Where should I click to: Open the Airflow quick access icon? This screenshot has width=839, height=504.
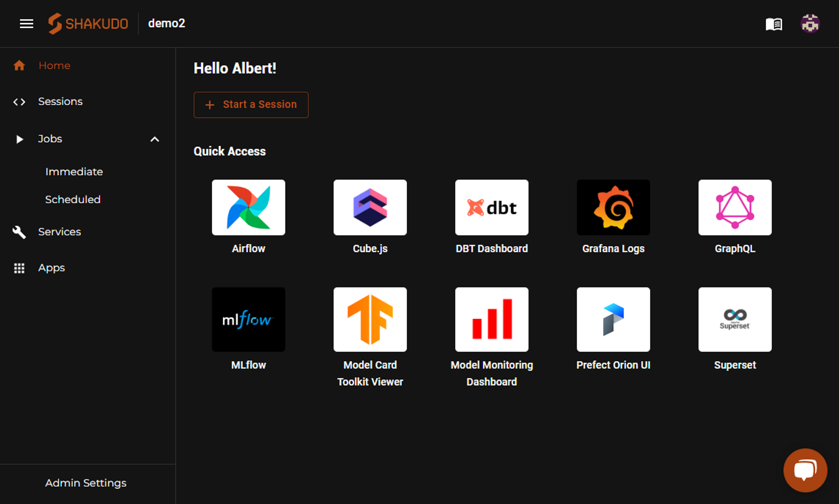tap(248, 208)
